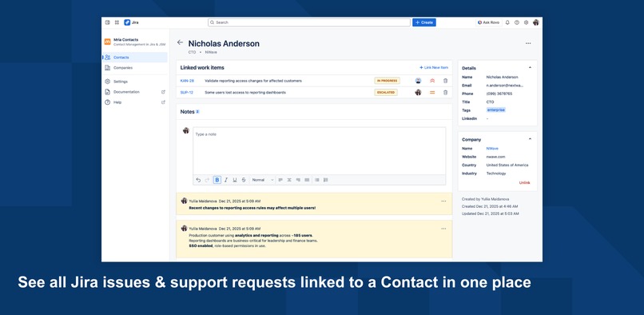Screen dimensions: 644x315
Task: Click the enterprise tag
Action: (x=495, y=110)
